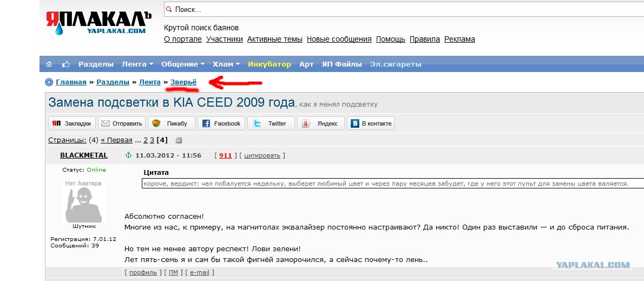
Task: Share the topic В контакте
Action: (x=371, y=123)
